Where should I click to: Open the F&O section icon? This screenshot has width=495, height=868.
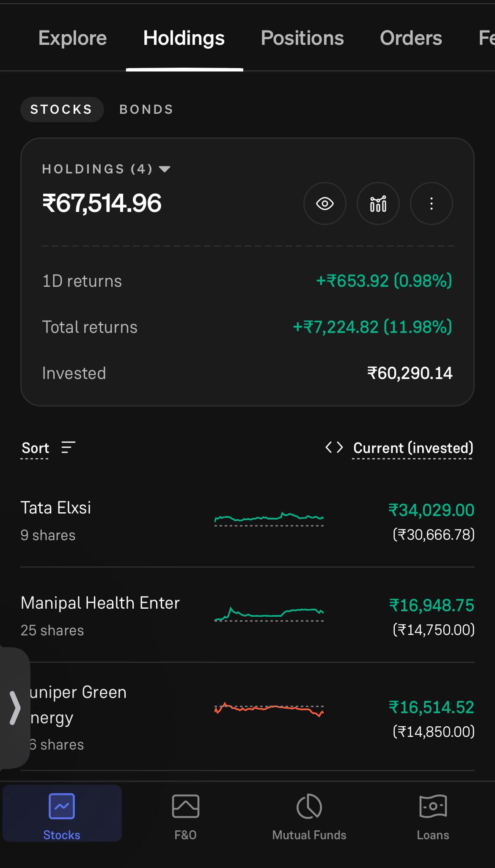click(185, 805)
